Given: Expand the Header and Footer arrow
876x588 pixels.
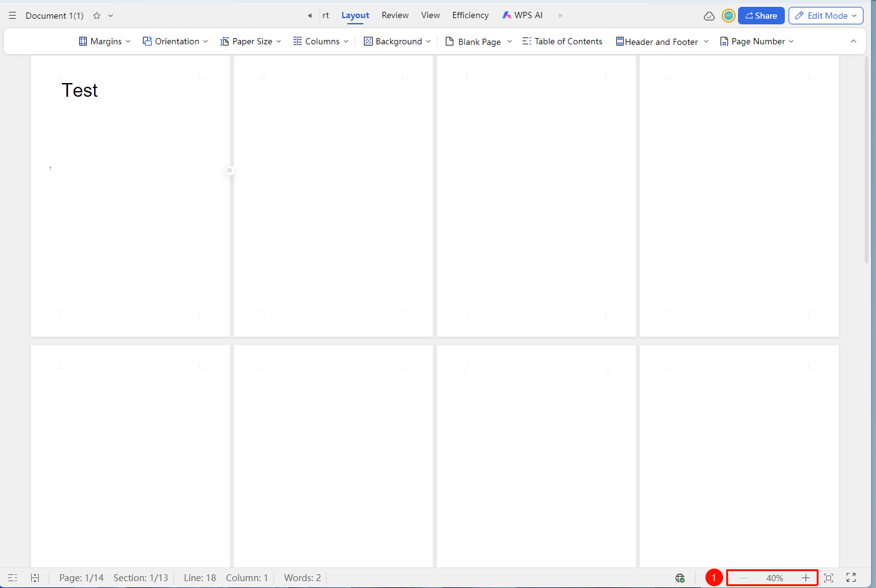Looking at the screenshot, I should pos(706,42).
